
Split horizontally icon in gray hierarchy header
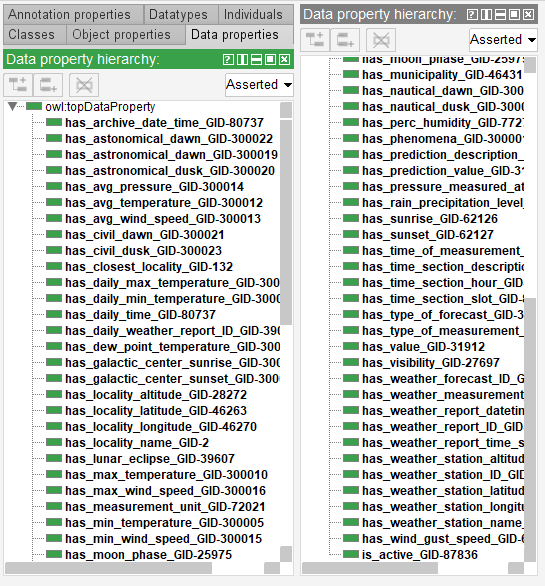pos(500,15)
